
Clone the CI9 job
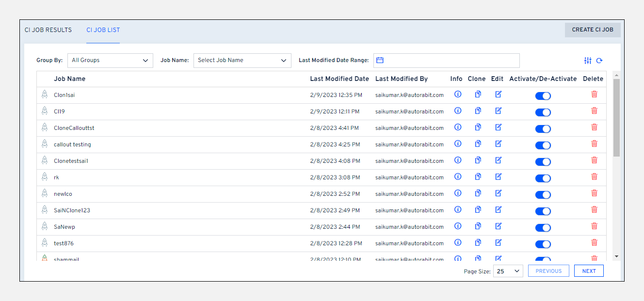click(x=478, y=111)
